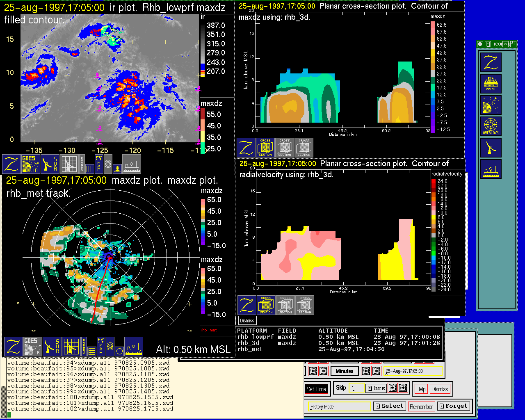525x420 pixels.
Task: Click the Zebra Z icon in the maxdz cross-section window
Action: pos(246,148)
